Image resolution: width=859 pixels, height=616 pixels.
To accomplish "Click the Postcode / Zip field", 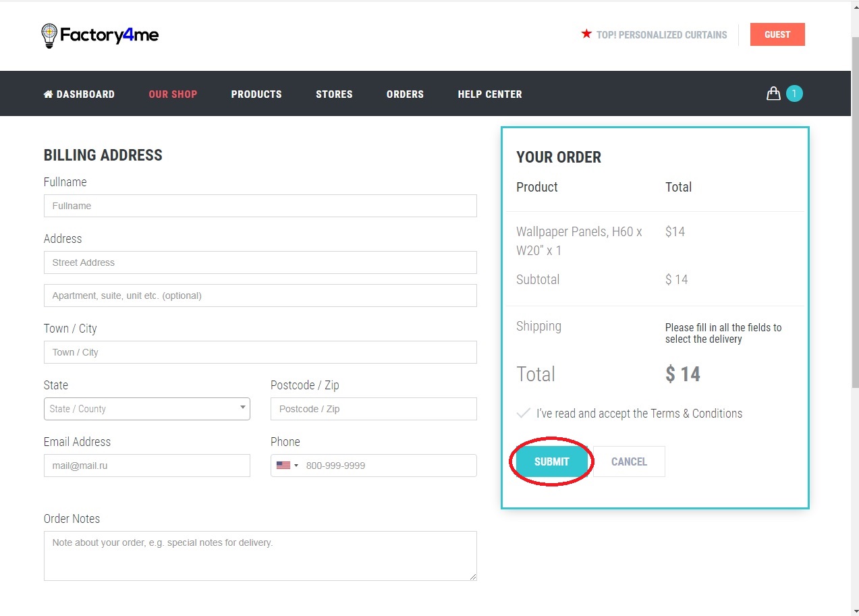I will pos(374,409).
